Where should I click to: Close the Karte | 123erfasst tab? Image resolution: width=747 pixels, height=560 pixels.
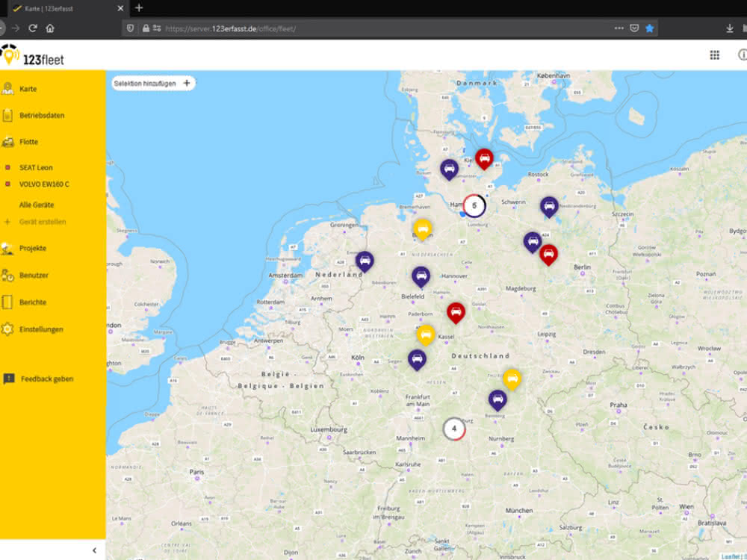tap(120, 8)
